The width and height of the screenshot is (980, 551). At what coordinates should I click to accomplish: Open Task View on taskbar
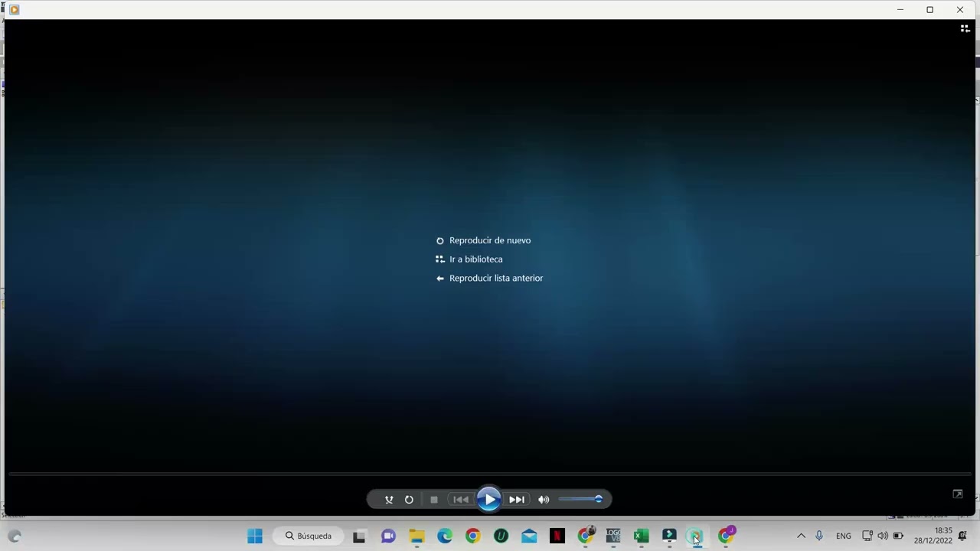coord(359,536)
